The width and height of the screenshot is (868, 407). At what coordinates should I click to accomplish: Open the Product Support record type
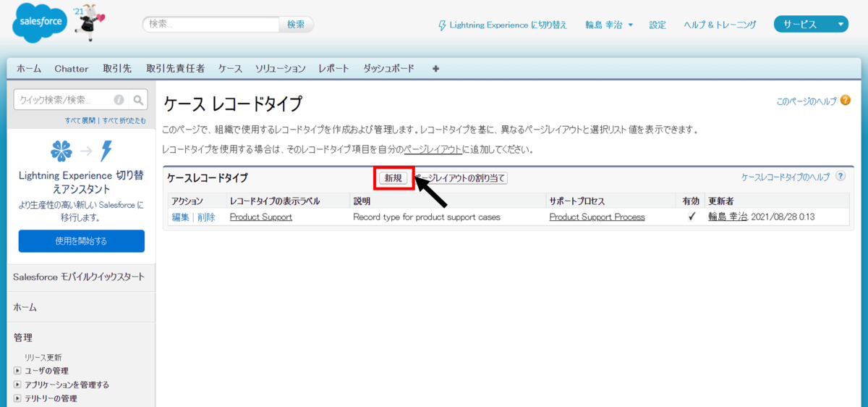[261, 217]
